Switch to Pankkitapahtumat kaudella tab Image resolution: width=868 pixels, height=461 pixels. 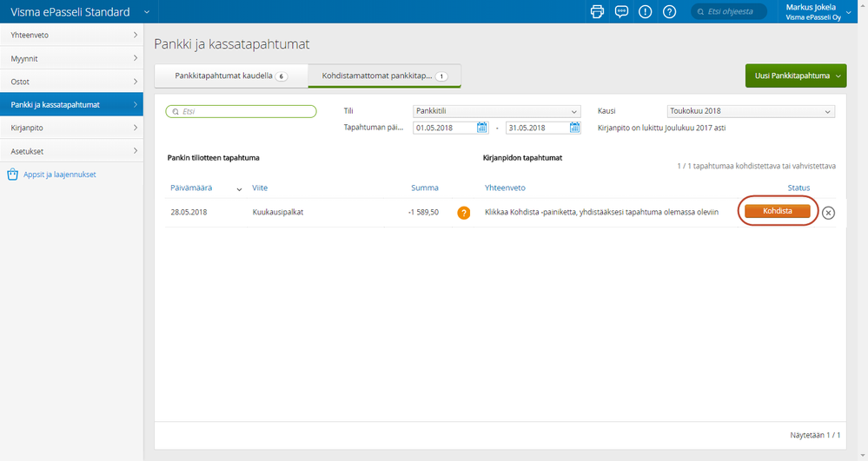(230, 76)
